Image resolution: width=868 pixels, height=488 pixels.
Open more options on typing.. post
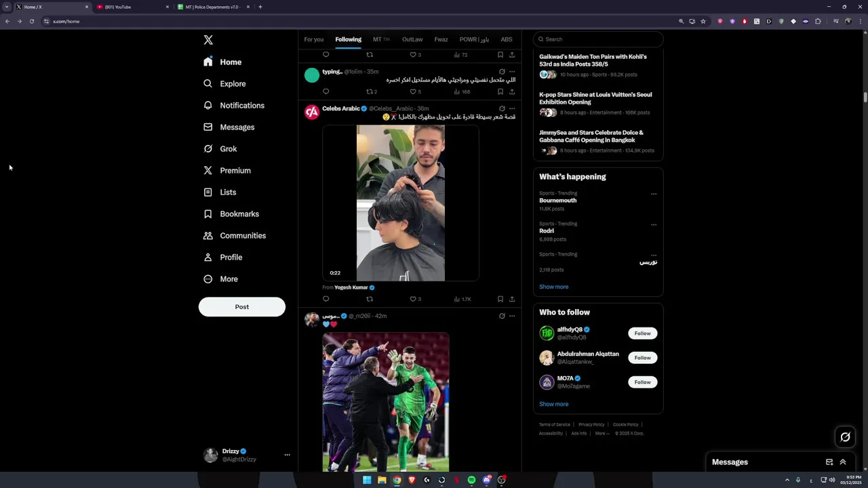512,71
